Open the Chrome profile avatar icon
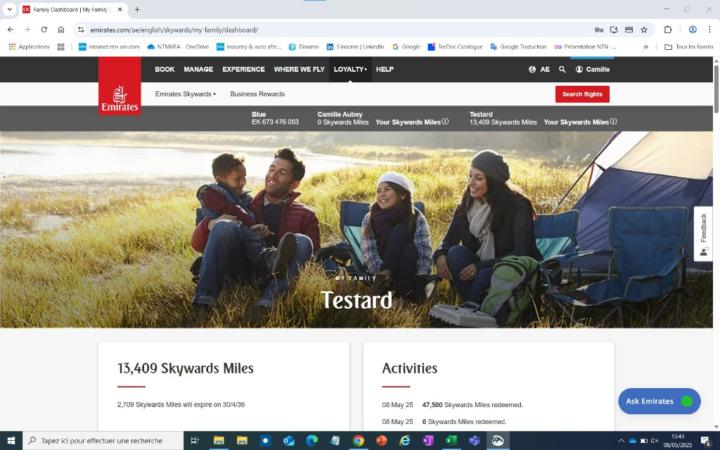 [692, 29]
